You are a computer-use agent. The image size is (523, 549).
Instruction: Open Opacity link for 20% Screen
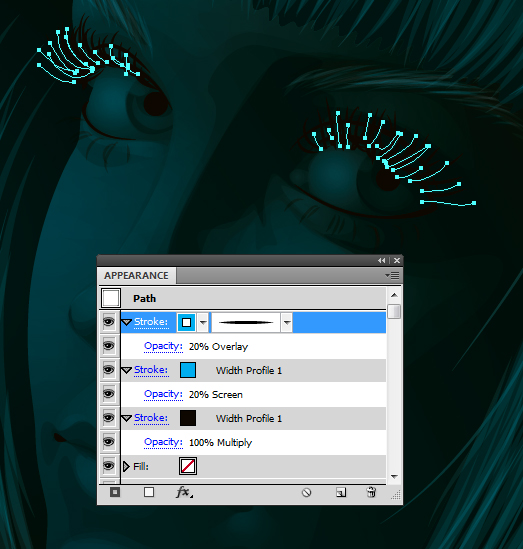(163, 395)
